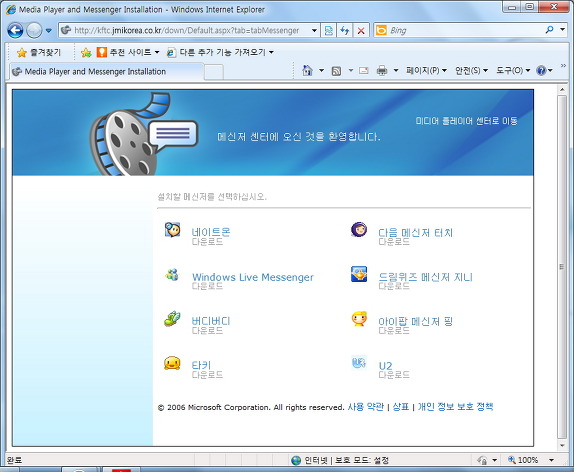Expand command bar overflow chevron
This screenshot has height=472, width=574.
coord(563,66)
